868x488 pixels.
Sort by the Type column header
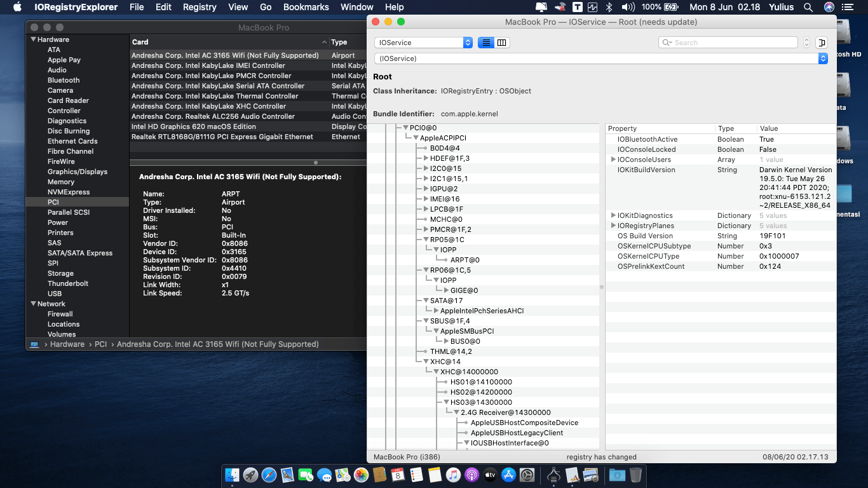(x=348, y=42)
